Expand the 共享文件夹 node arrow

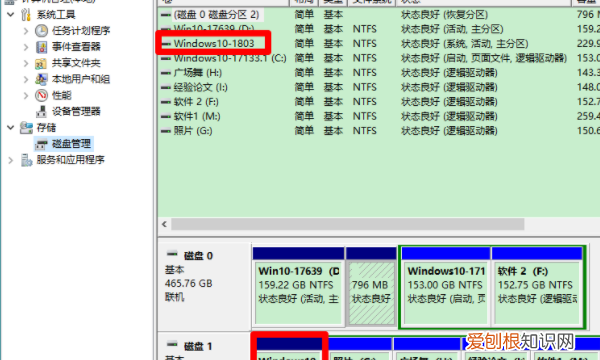point(26,63)
